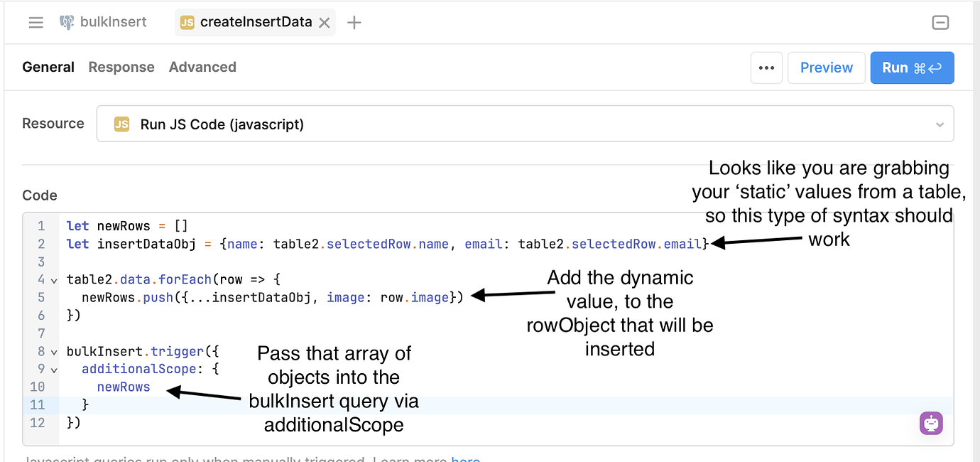Open the three-dot more options menu
The width and height of the screenshot is (980, 462).
(766, 68)
